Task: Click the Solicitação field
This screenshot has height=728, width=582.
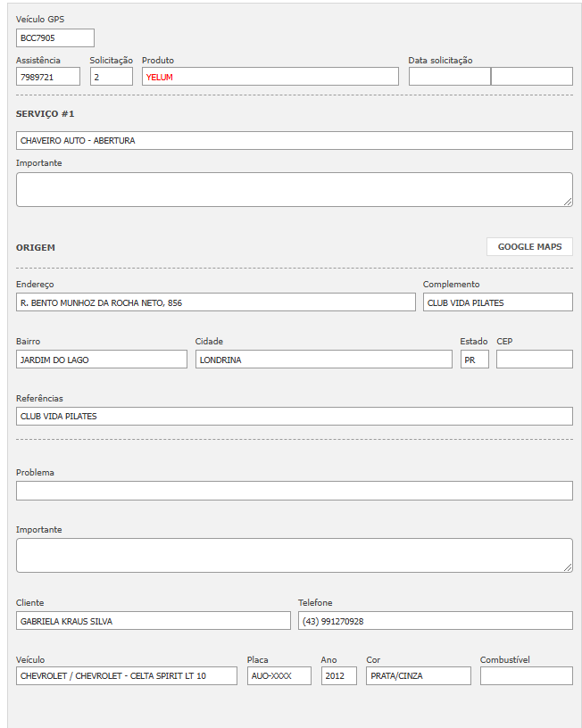Action: [111, 78]
